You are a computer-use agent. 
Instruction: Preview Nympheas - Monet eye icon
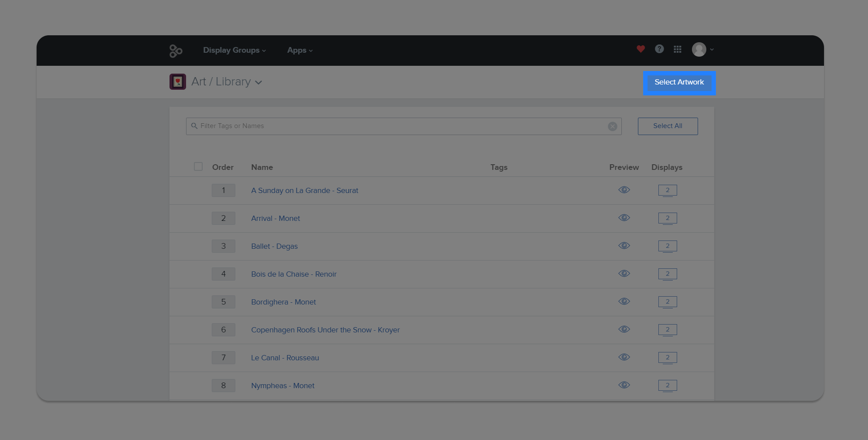(x=624, y=385)
